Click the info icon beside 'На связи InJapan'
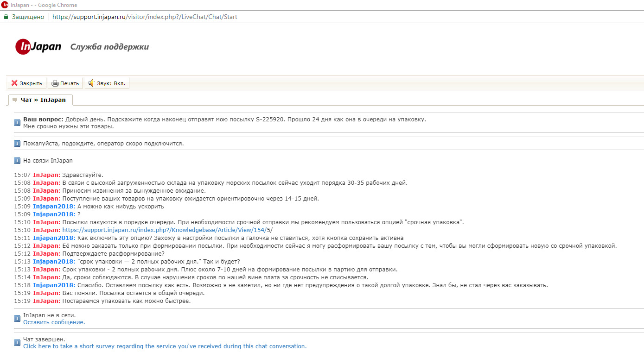 pos(17,161)
